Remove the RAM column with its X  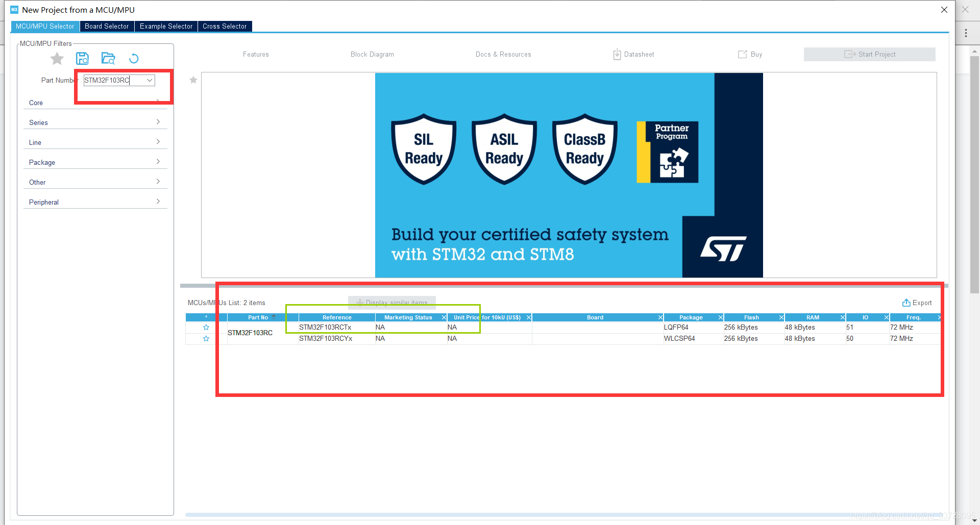842,317
